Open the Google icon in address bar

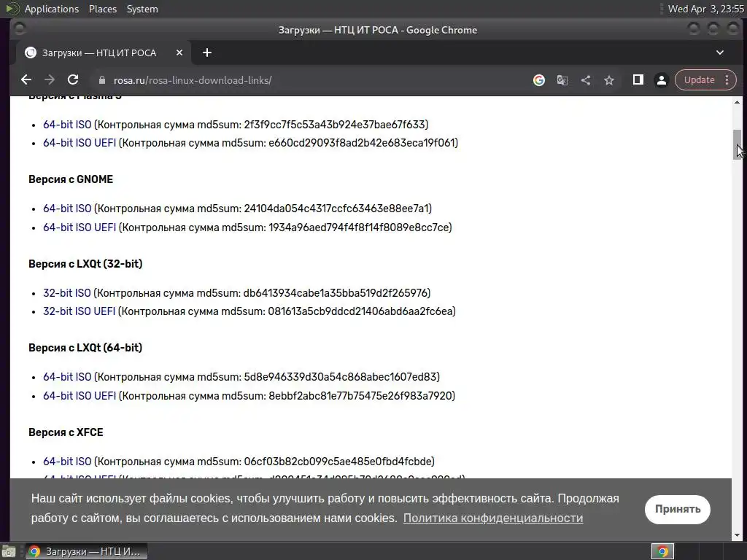click(x=539, y=80)
